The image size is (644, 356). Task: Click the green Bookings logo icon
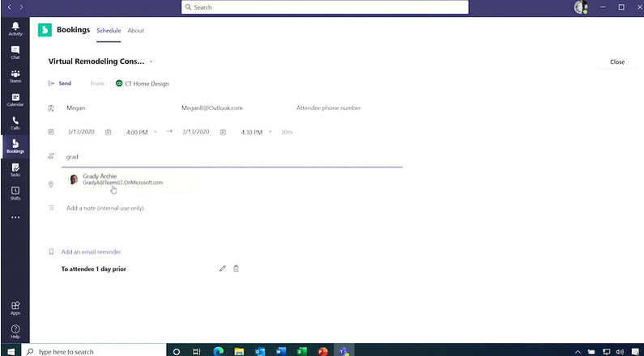coord(45,30)
